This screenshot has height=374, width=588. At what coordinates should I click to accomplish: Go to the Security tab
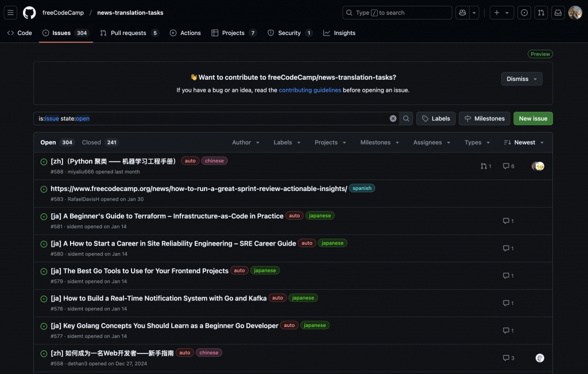pyautogui.click(x=290, y=33)
